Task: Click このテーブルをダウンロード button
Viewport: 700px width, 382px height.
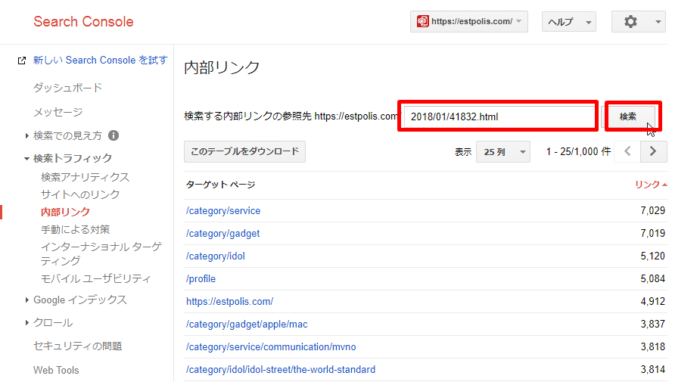Action: [245, 152]
